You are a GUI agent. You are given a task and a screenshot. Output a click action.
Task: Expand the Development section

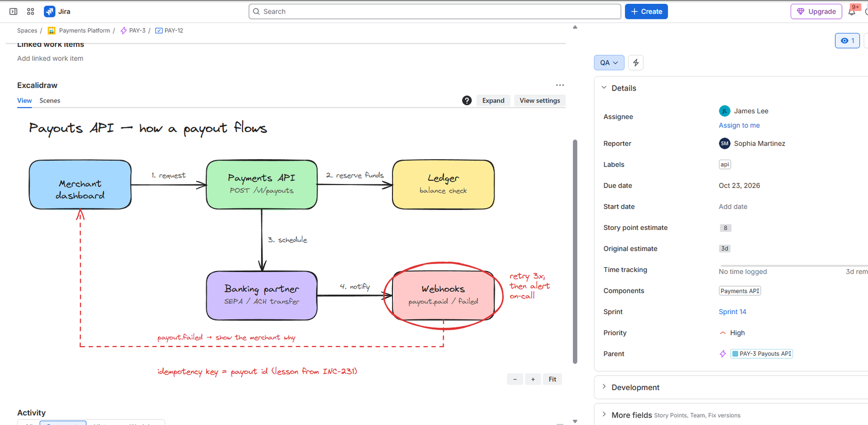click(x=604, y=387)
